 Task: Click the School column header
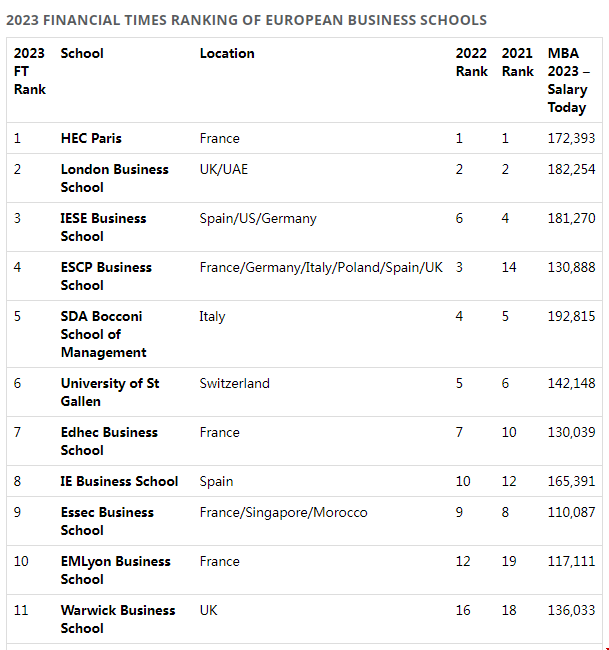82,53
